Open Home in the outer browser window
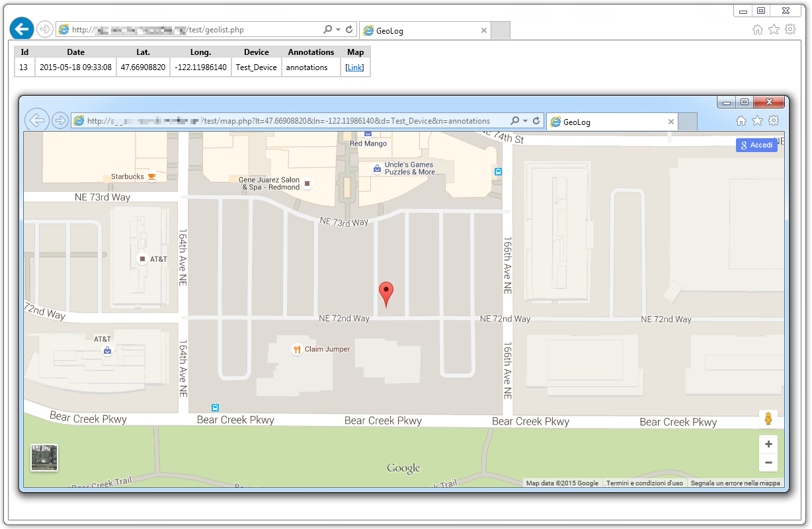Viewport: 812px width, 529px height. click(x=758, y=29)
